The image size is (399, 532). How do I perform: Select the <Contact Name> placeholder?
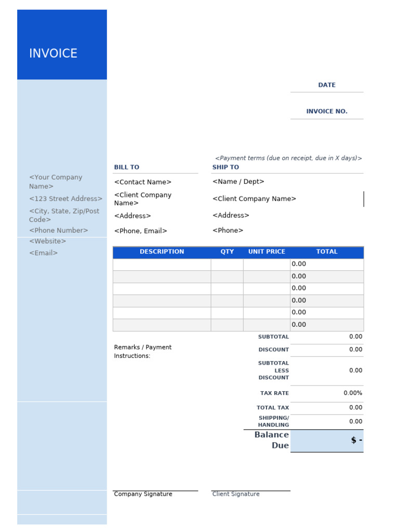click(142, 182)
